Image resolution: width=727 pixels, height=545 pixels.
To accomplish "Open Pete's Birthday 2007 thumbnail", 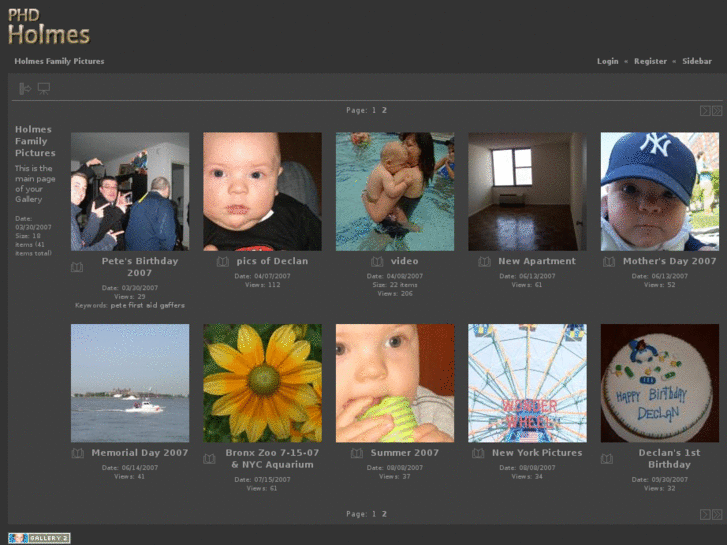I will point(130,192).
